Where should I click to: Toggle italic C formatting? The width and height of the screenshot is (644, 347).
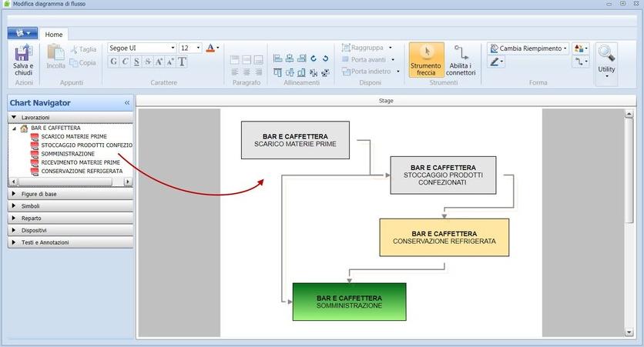tap(125, 62)
